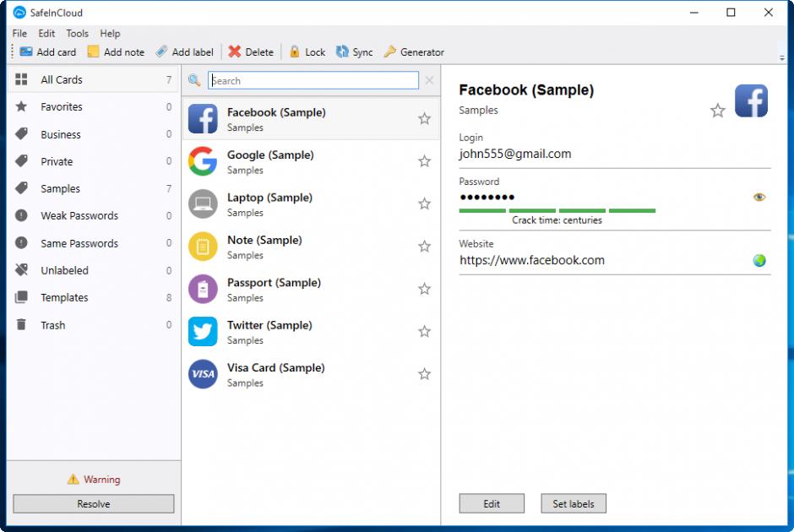Open the password Generator

point(389,52)
